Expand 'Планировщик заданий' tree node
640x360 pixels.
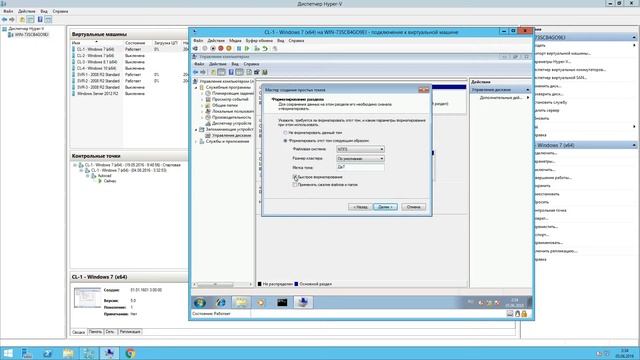(x=202, y=93)
